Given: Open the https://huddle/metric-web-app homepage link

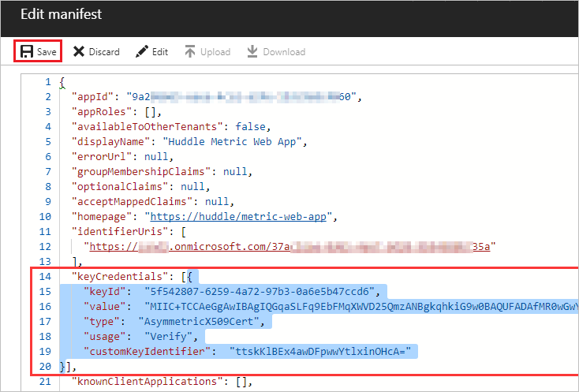Looking at the screenshot, I should tap(238, 216).
